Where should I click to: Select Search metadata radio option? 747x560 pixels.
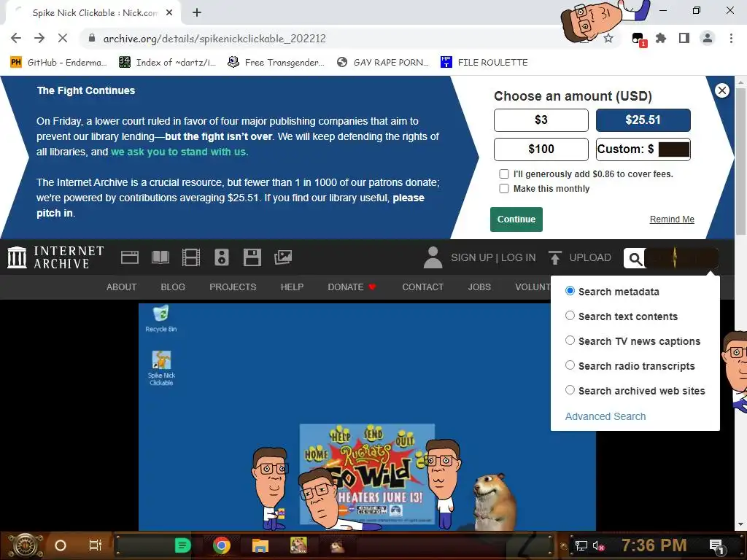(570, 291)
